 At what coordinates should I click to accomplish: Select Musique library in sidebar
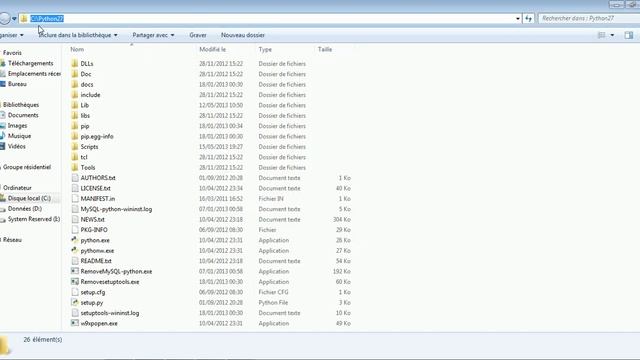pyautogui.click(x=19, y=136)
